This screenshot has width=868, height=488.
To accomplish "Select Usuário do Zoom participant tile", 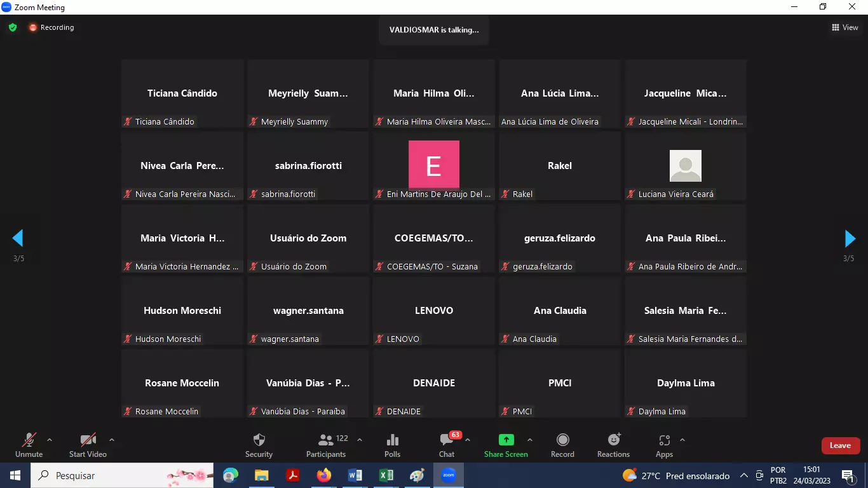I will pos(308,238).
